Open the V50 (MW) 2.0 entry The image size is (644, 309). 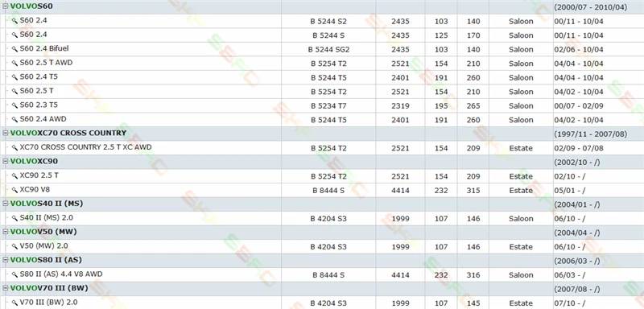(x=43, y=246)
